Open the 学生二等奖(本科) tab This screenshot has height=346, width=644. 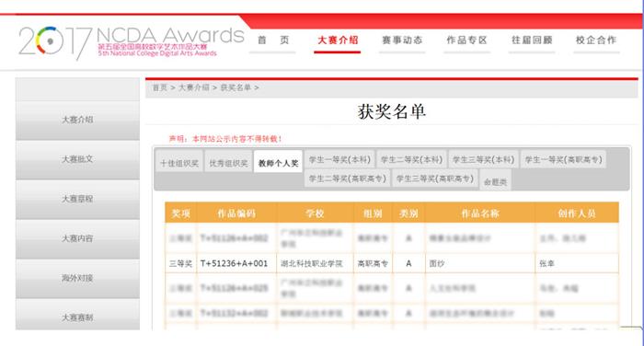click(x=411, y=159)
